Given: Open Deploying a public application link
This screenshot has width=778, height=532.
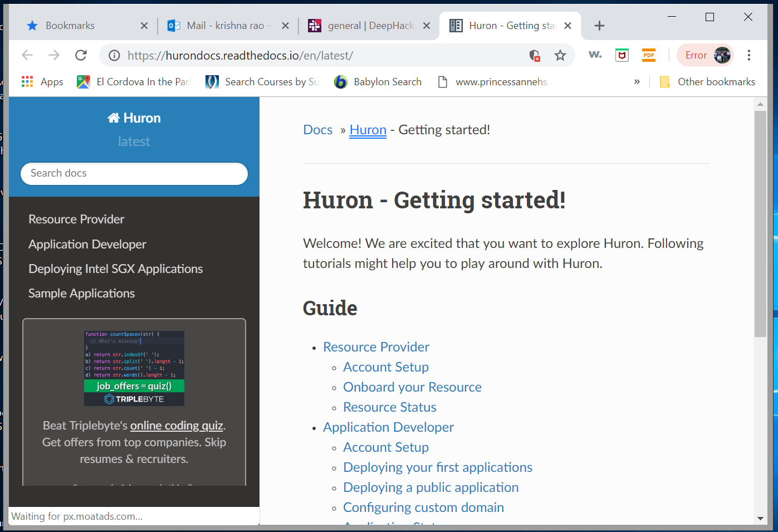Looking at the screenshot, I should tap(431, 487).
